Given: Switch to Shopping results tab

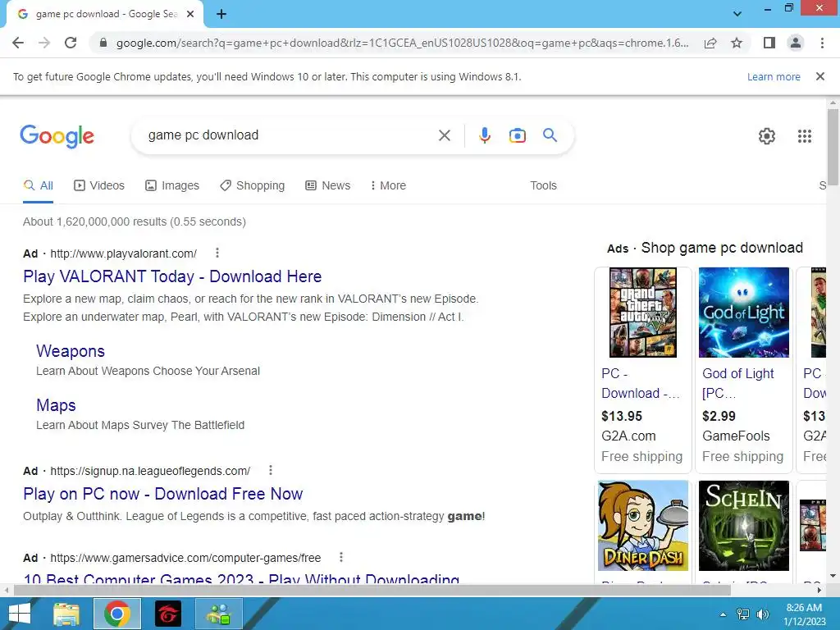Looking at the screenshot, I should [x=253, y=186].
